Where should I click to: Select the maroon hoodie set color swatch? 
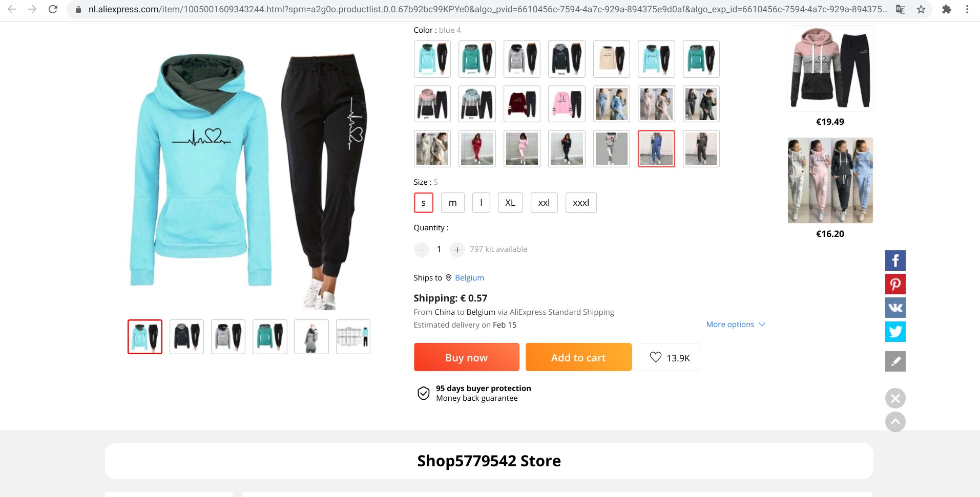pyautogui.click(x=522, y=104)
